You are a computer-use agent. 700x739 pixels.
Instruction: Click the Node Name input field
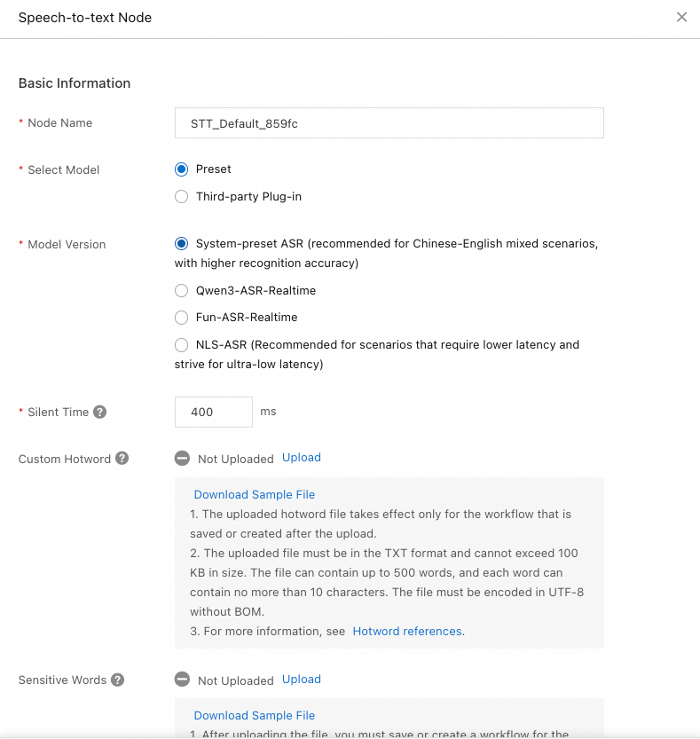click(389, 123)
